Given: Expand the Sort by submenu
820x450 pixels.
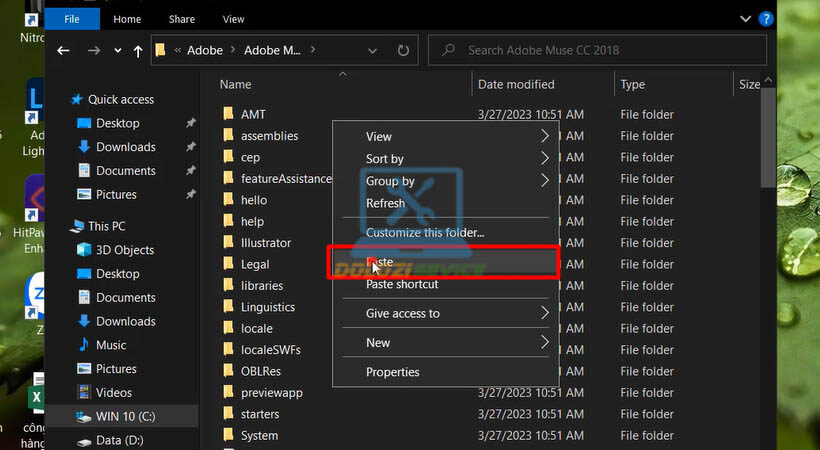Looking at the screenshot, I should (544, 158).
